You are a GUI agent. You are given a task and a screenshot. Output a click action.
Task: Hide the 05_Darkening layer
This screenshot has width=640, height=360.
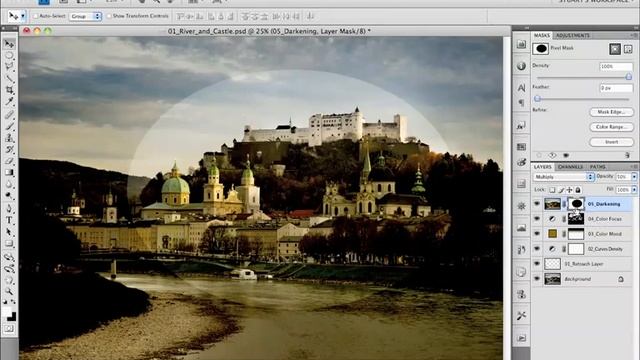[537, 204]
